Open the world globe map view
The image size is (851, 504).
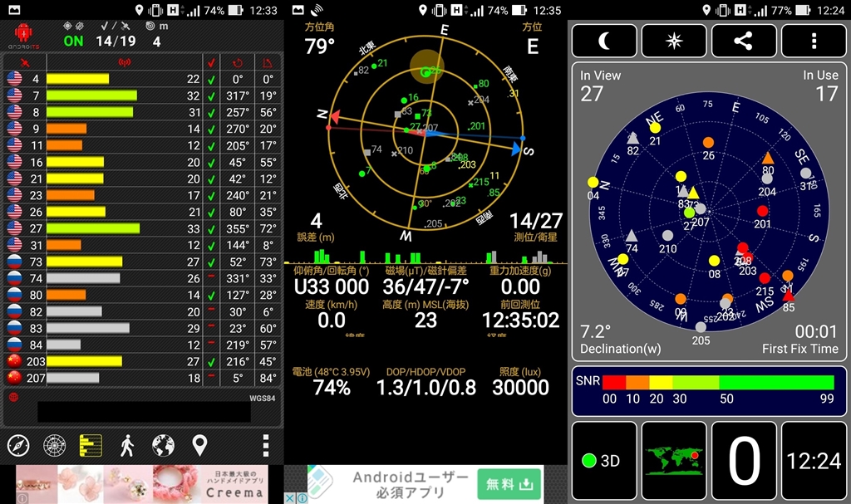[x=163, y=445]
